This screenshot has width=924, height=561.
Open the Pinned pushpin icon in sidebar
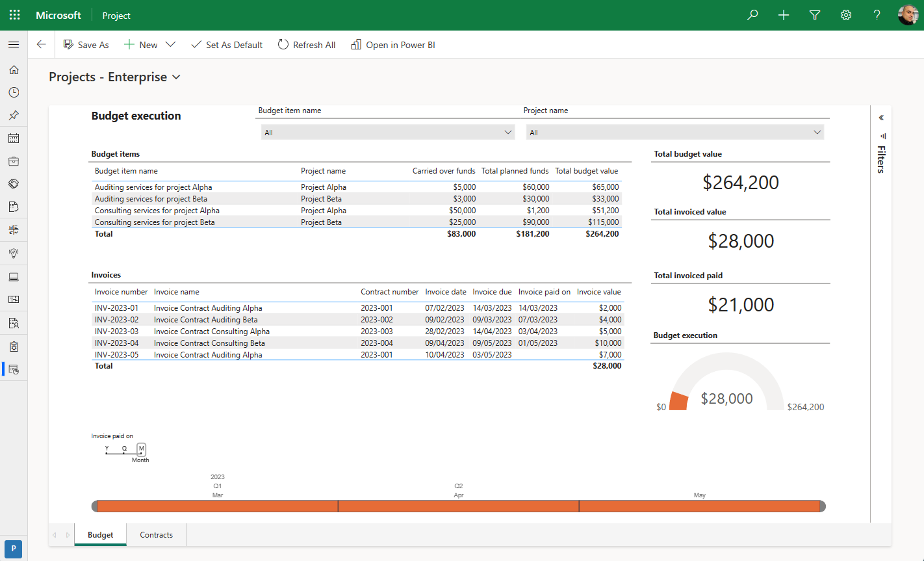[x=14, y=115]
